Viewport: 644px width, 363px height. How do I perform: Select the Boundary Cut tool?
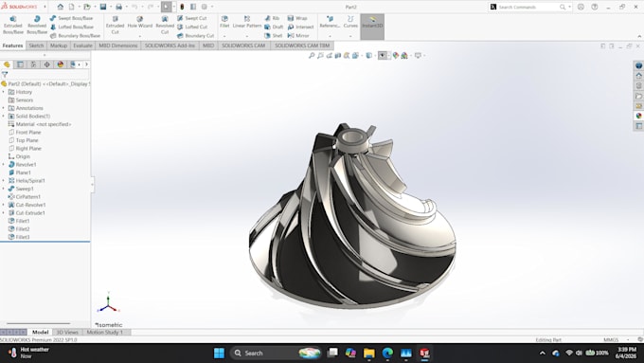point(195,36)
